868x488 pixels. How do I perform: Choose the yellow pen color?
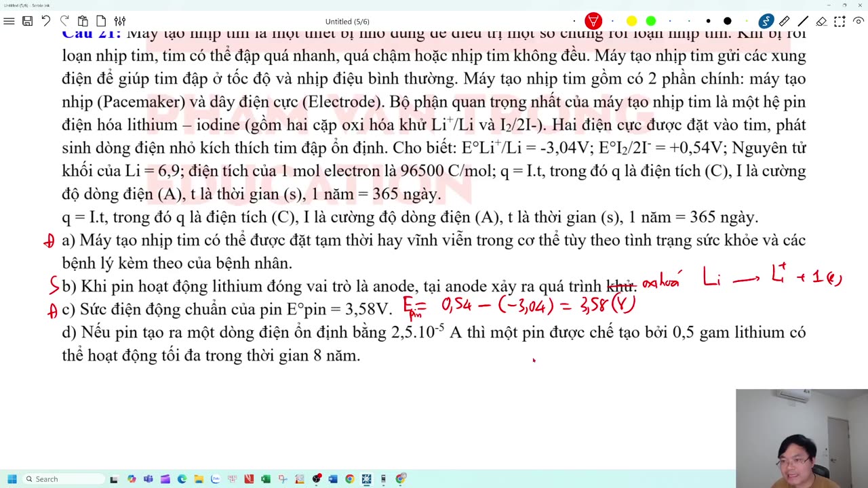pos(631,21)
